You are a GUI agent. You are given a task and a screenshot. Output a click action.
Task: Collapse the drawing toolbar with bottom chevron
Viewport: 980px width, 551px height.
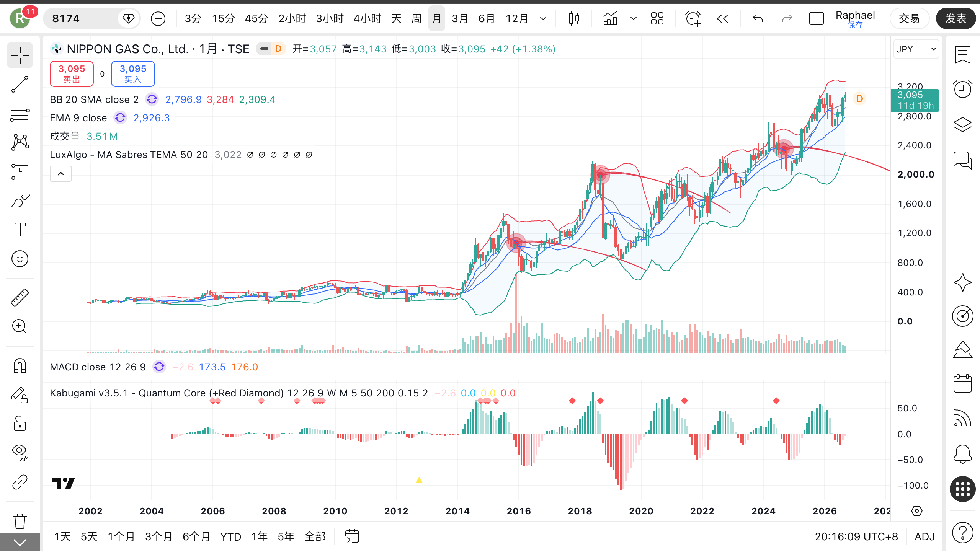coord(20,542)
